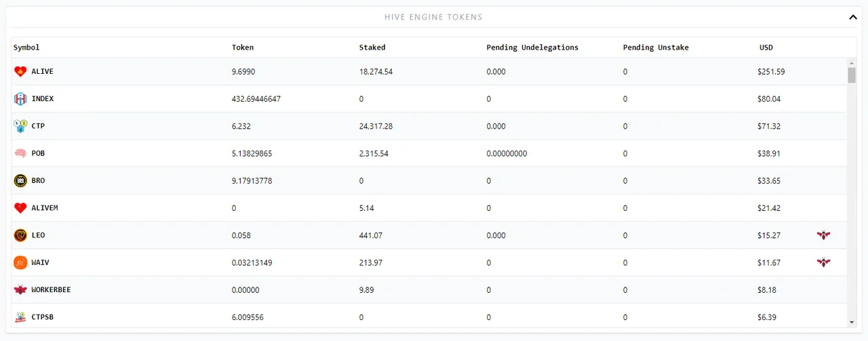Click the bee icon in the LEO row

pos(823,235)
